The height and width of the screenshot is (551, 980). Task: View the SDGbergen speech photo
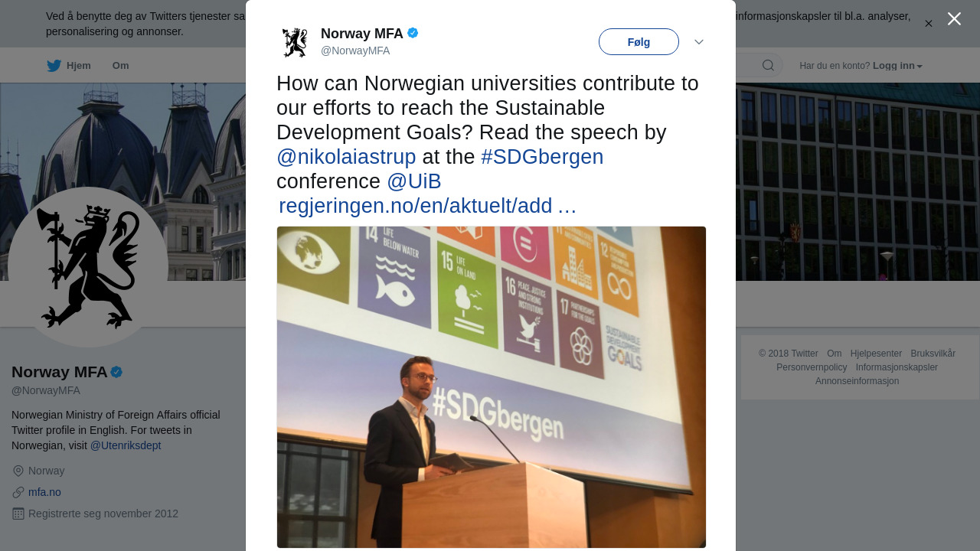[x=492, y=387]
